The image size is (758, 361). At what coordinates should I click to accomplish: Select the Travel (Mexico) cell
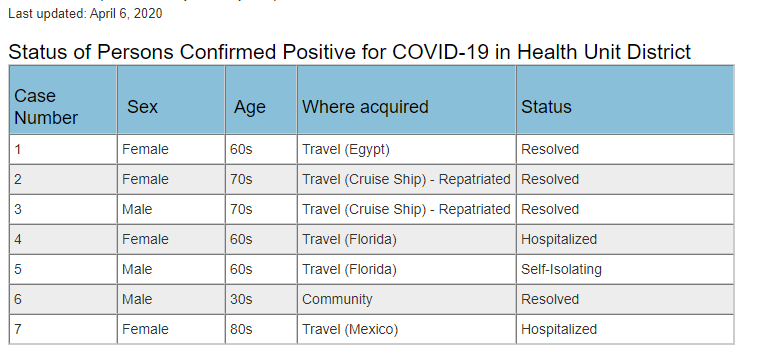pyautogui.click(x=407, y=329)
